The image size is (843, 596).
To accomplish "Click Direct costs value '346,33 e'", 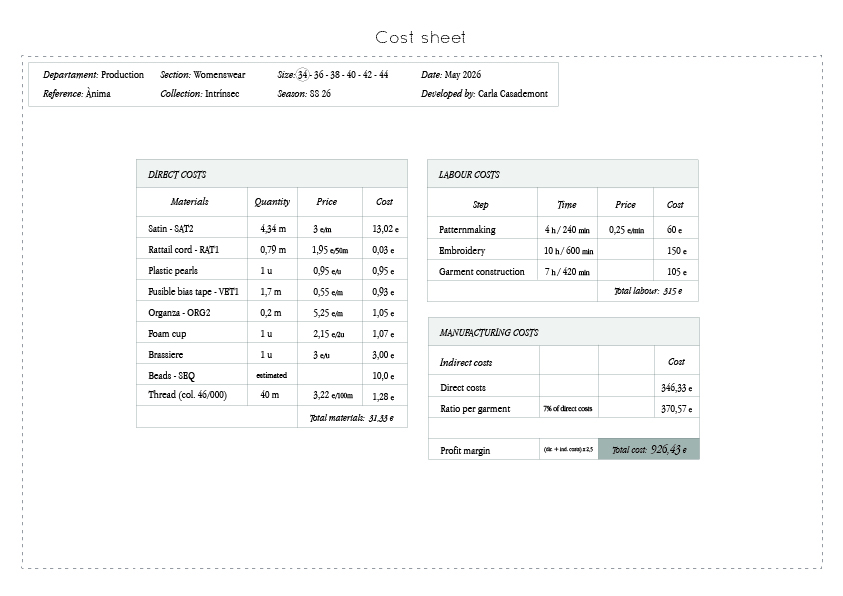I will coord(676,387).
